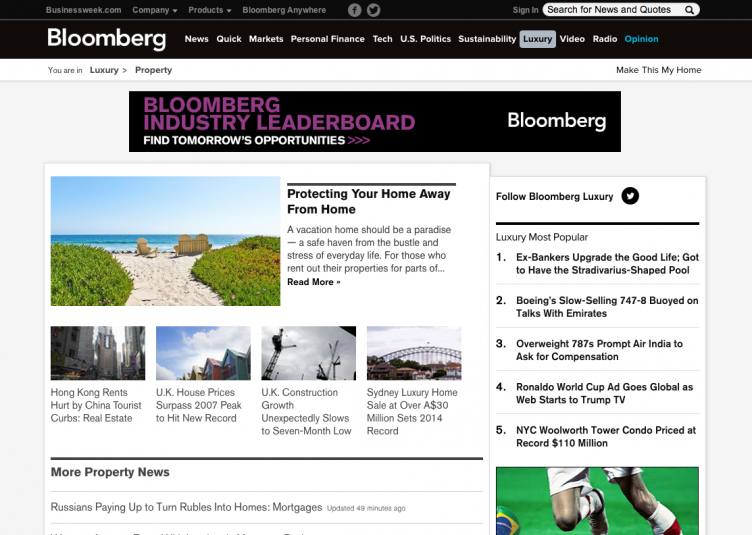Click the search magnifier icon
Image resolution: width=752 pixels, height=535 pixels.
point(689,10)
